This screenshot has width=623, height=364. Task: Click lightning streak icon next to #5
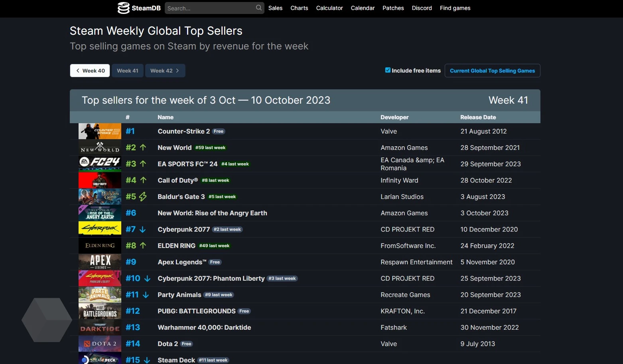coord(143,197)
